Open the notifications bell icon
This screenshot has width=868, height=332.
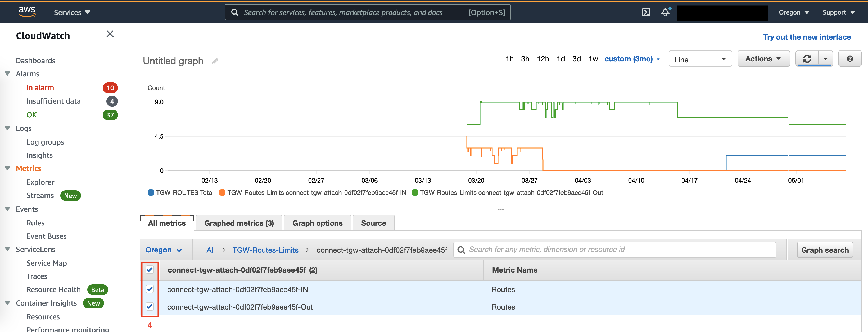665,12
